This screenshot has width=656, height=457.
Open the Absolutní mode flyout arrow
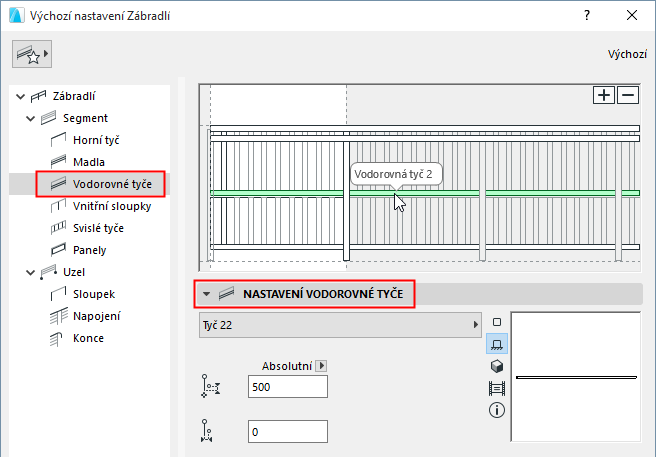coord(321,366)
